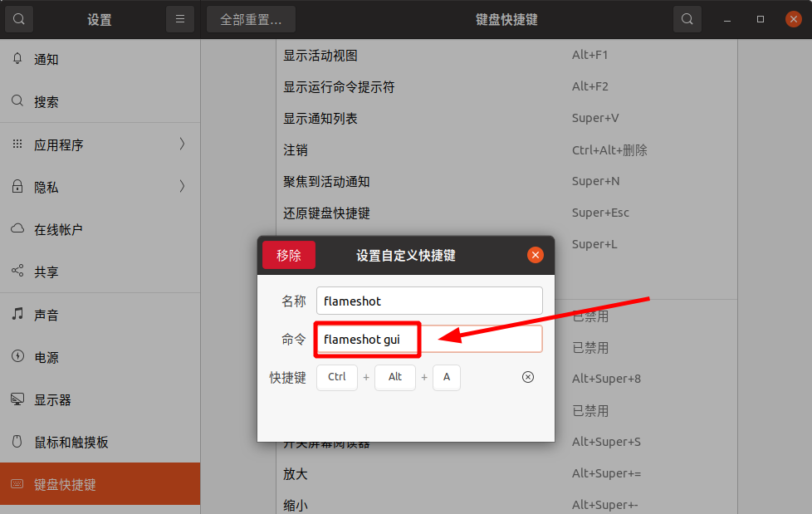Click the search icon in the keyboard shortcuts header
Viewport: 812px width, 514px height.
pyautogui.click(x=687, y=19)
